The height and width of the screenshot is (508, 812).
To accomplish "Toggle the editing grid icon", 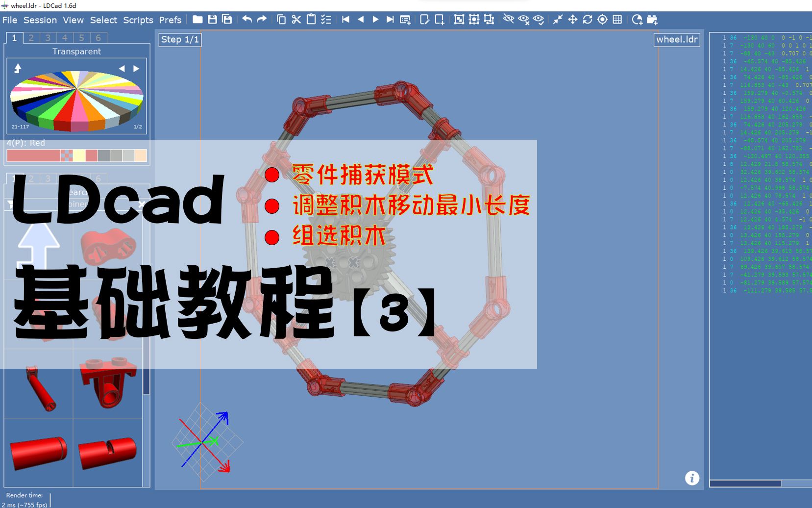I will tap(617, 20).
